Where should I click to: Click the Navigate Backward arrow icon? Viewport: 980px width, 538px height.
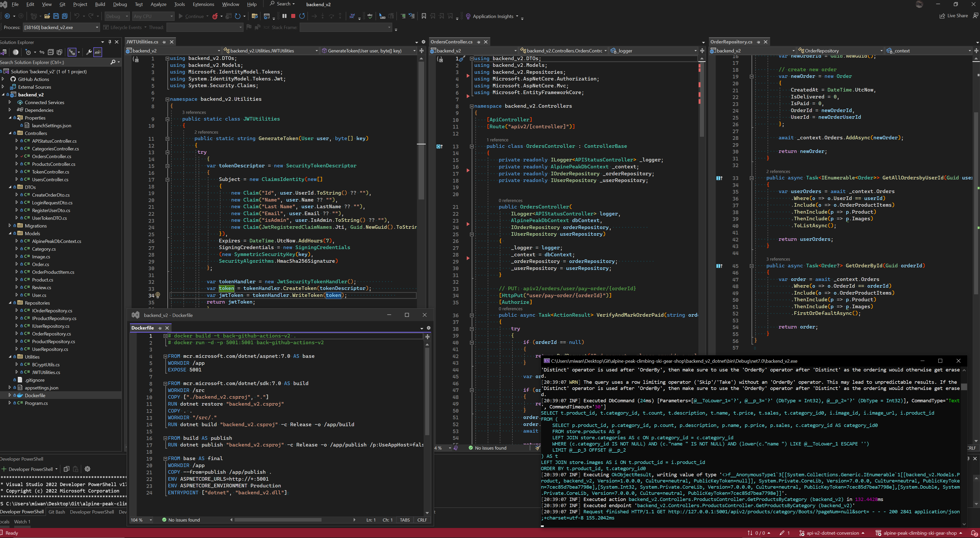point(7,16)
